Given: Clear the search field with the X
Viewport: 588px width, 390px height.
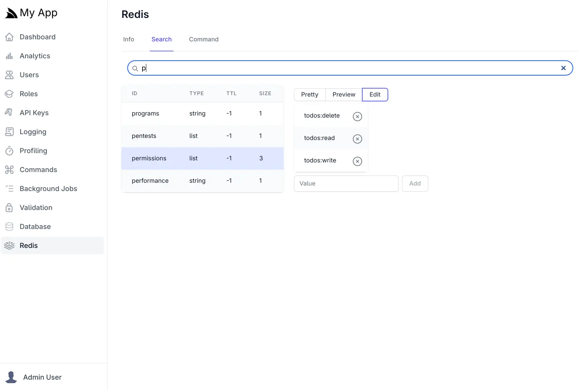Looking at the screenshot, I should [x=563, y=68].
